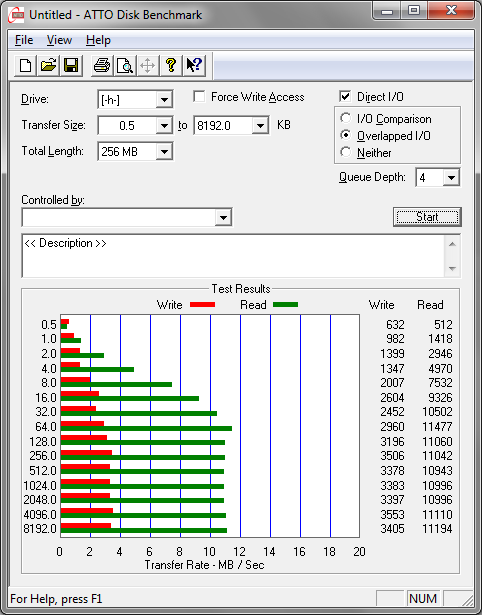
Task: Open the File menu
Action: point(24,40)
